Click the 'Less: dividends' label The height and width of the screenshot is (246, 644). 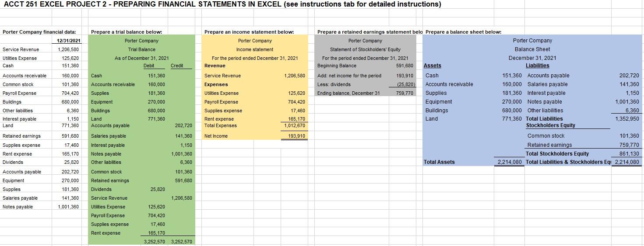334,84
